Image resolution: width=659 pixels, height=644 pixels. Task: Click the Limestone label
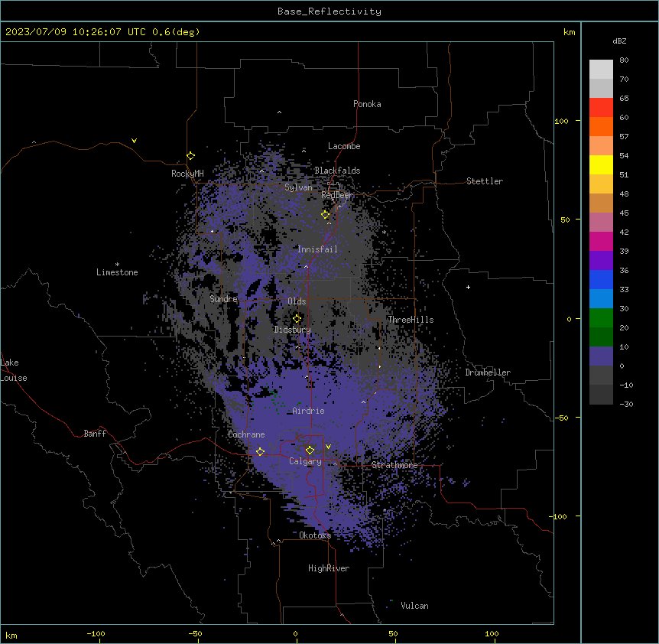[117, 272]
